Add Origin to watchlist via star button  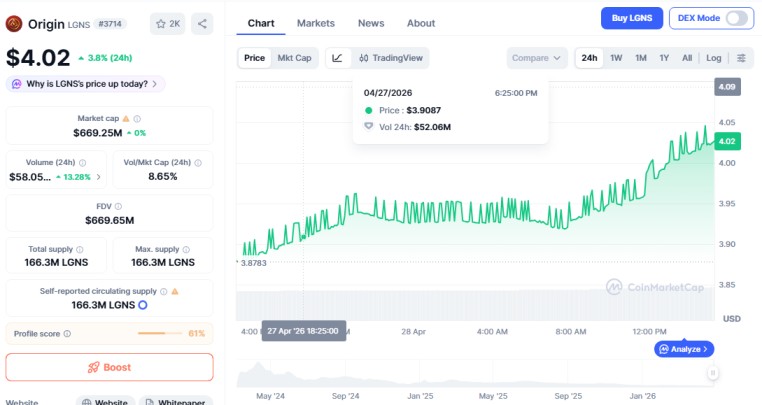click(167, 24)
